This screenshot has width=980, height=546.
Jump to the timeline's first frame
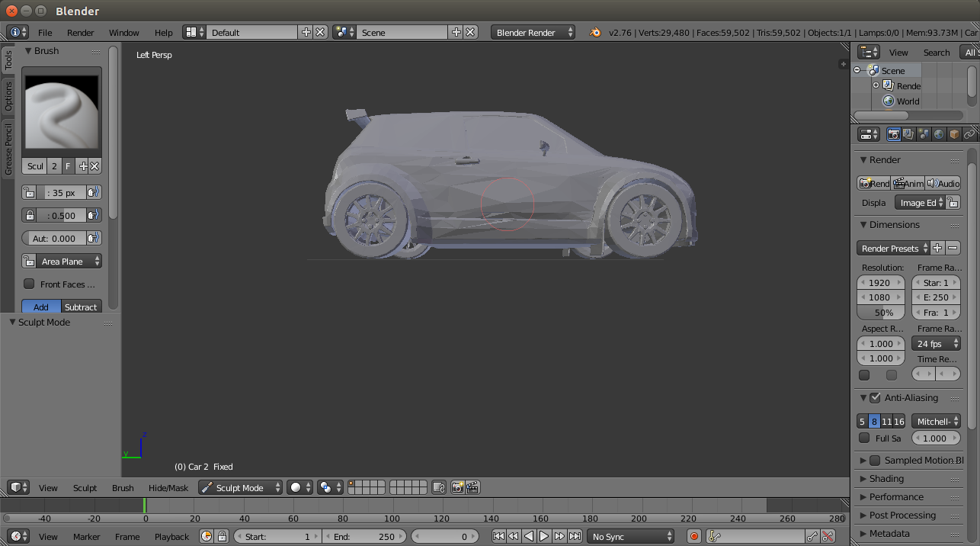click(498, 537)
